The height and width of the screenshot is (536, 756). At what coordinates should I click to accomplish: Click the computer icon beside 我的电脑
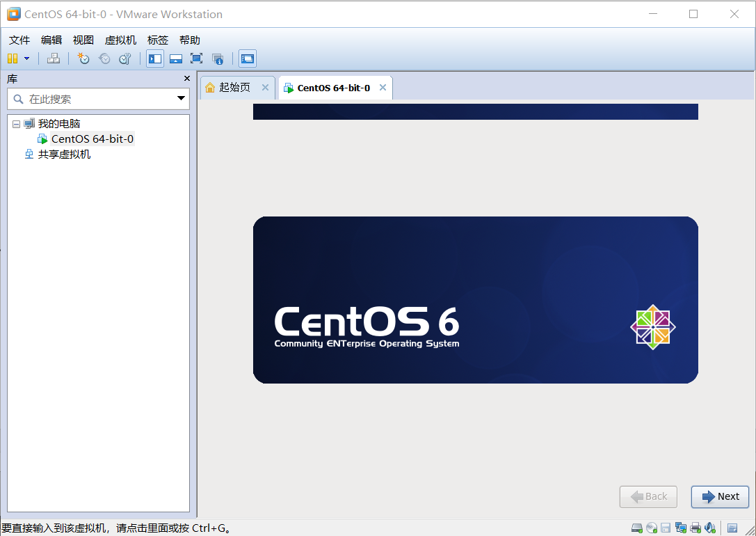29,123
